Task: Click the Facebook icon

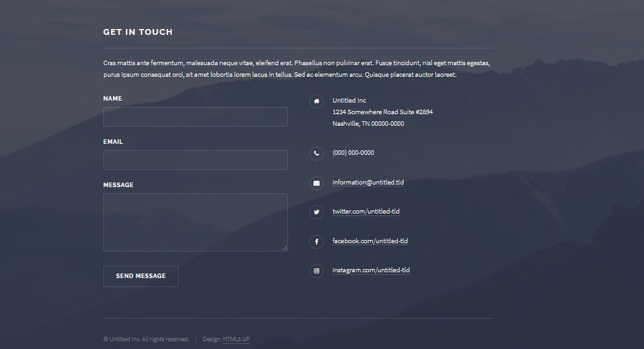Action: click(317, 241)
